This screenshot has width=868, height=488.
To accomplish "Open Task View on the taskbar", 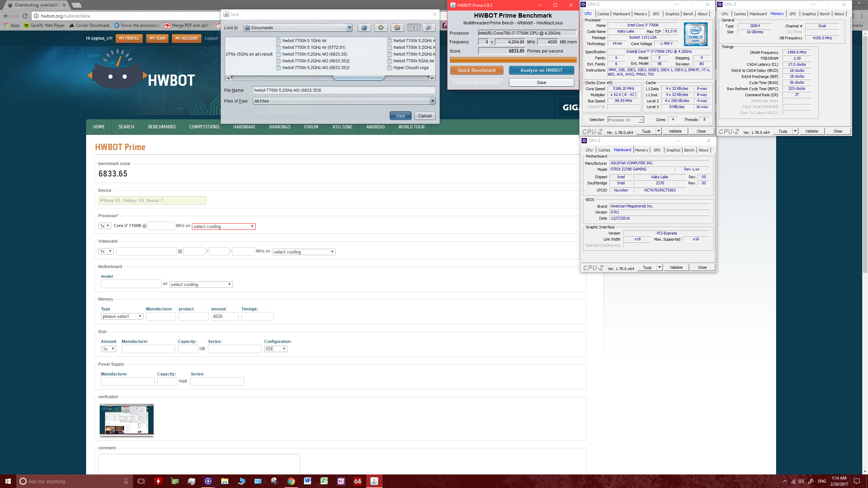I will pyautogui.click(x=141, y=481).
